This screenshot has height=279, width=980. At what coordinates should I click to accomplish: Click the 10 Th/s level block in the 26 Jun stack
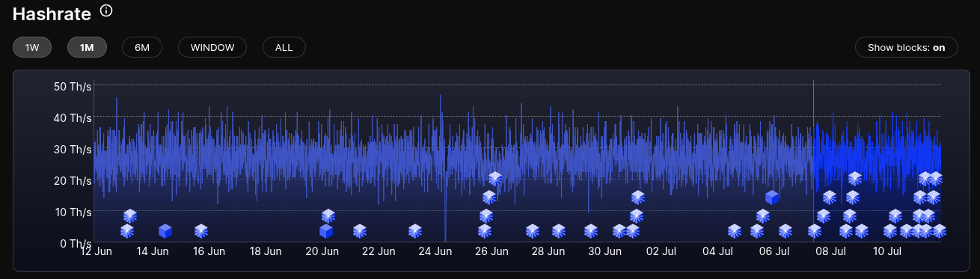coord(486,216)
